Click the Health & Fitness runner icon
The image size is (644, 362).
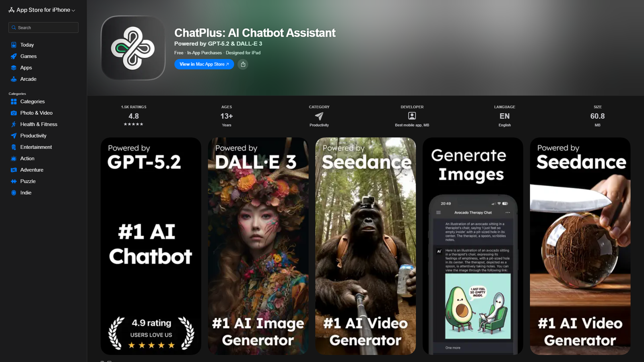[14, 124]
